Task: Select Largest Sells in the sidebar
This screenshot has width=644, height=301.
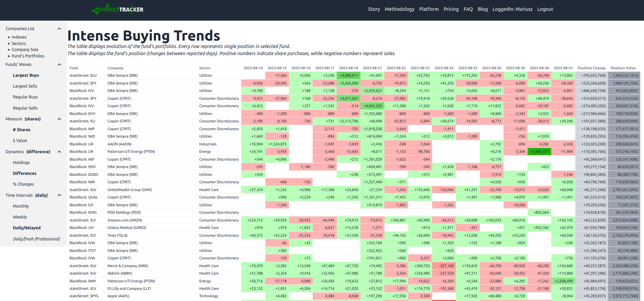Action: [x=25, y=86]
